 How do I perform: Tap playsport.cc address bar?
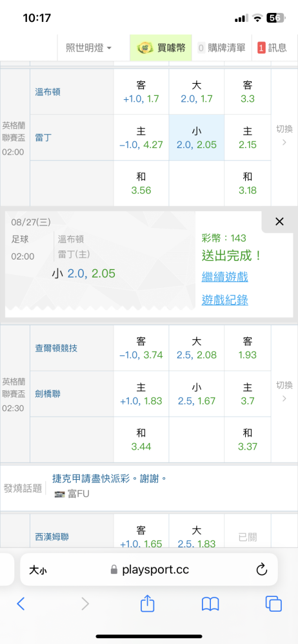click(148, 569)
